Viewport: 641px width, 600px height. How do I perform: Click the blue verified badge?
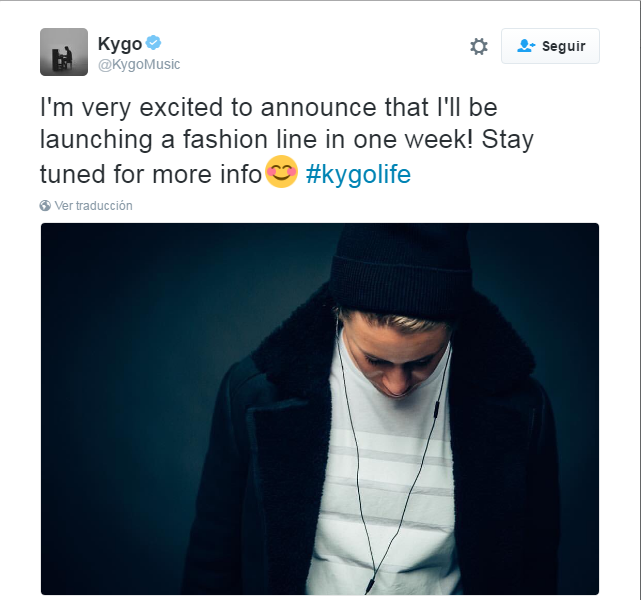tap(153, 43)
